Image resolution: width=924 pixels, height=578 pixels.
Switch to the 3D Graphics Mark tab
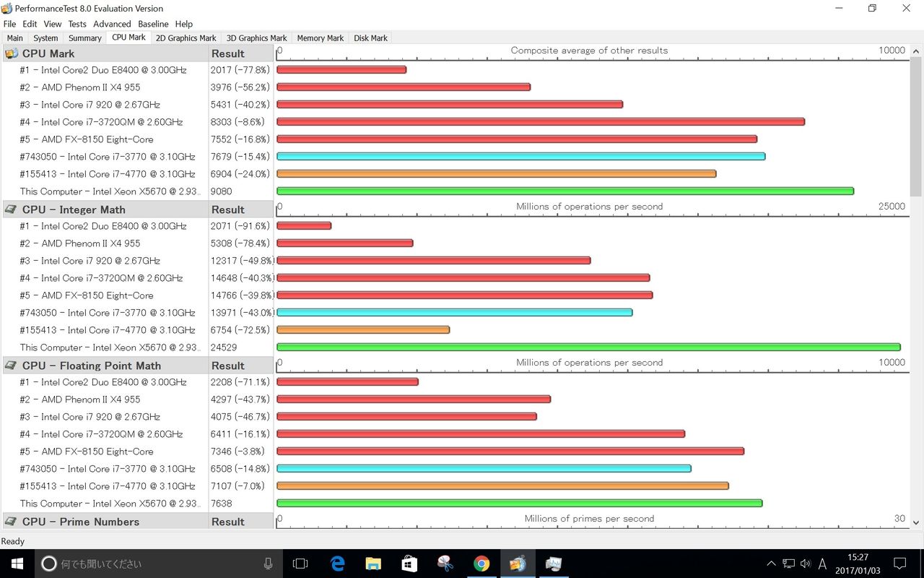point(256,38)
